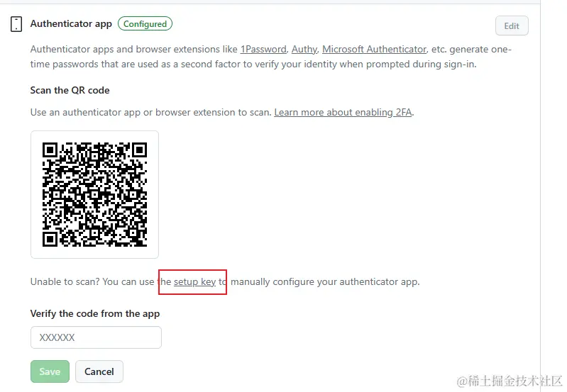The width and height of the screenshot is (567, 392).
Task: Click the Scan the QR code heading
Action: point(70,90)
